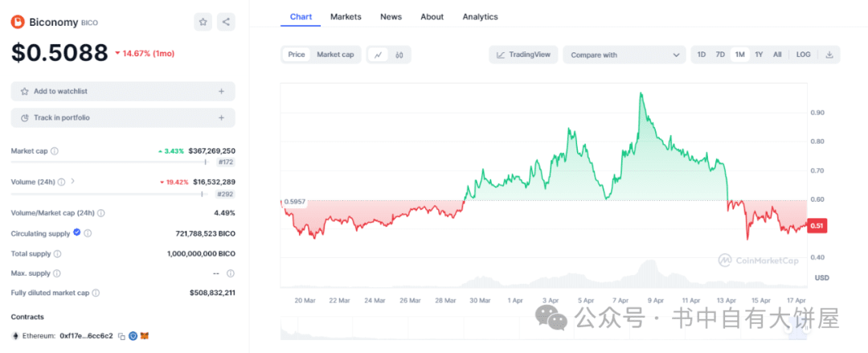Screen dimensions: 868x353
Task: Open the Analytics tab
Action: point(480,17)
